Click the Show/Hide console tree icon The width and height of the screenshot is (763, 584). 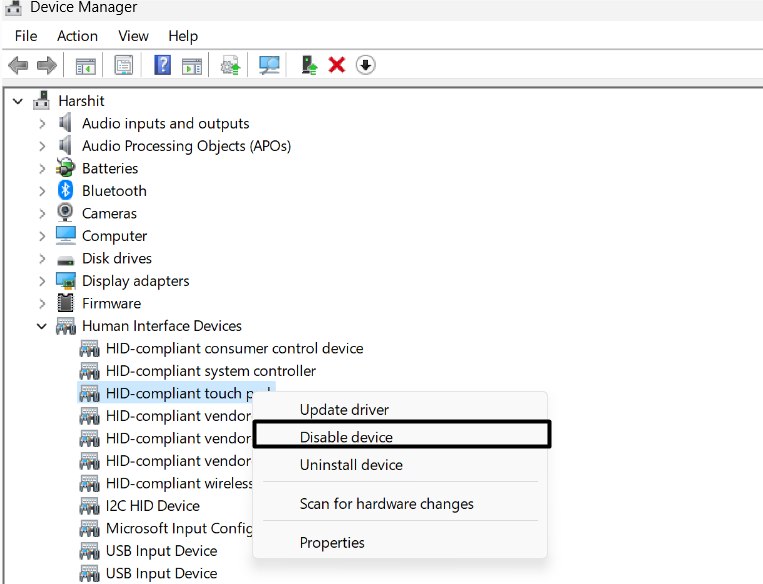tap(86, 66)
